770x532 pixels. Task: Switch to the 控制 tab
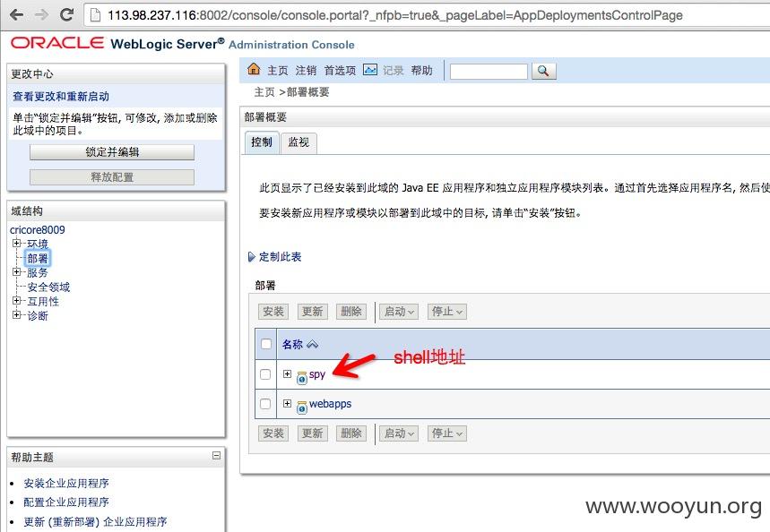261,142
